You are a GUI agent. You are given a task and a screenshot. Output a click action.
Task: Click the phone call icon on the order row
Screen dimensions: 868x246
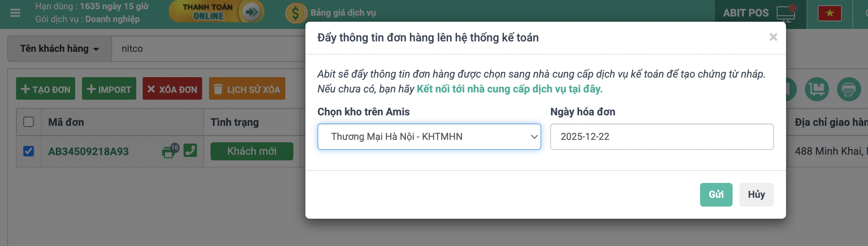(190, 150)
